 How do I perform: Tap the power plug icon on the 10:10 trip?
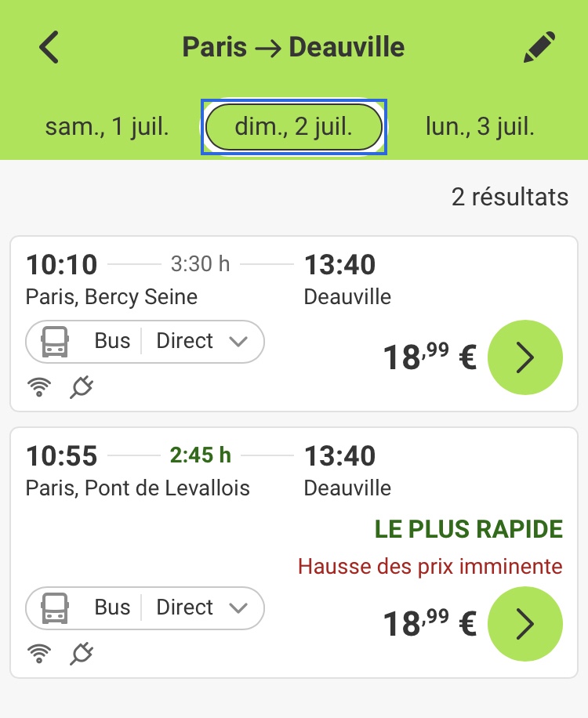pyautogui.click(x=81, y=387)
